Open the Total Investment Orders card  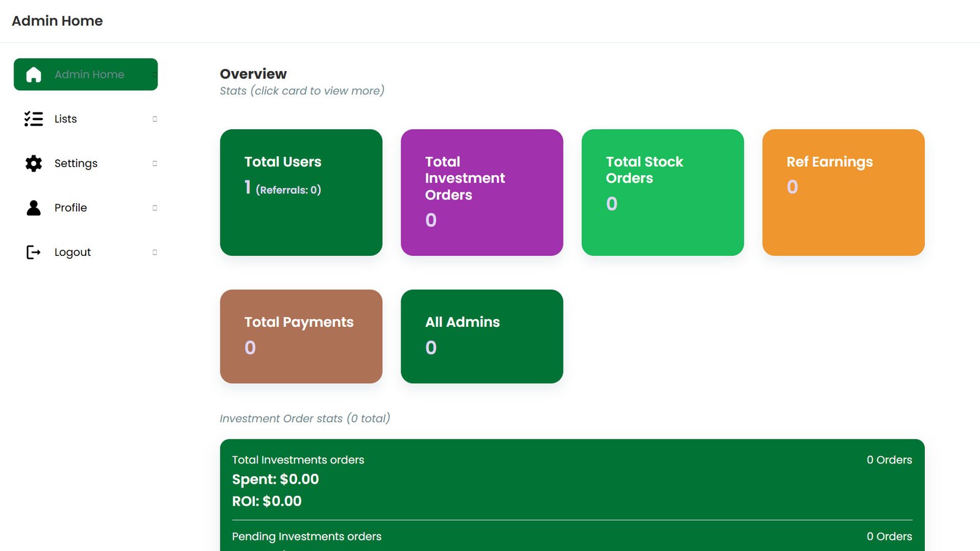pos(482,192)
